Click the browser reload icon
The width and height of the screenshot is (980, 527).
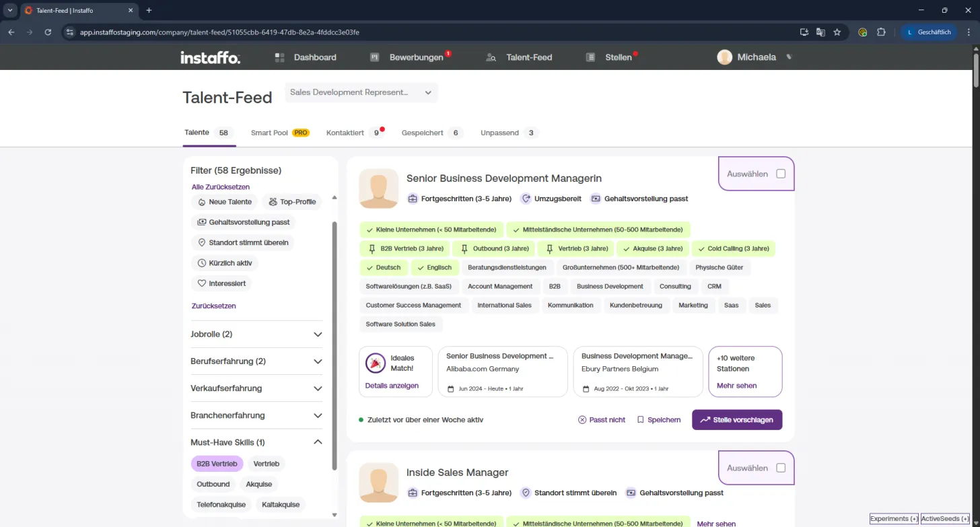coord(48,32)
